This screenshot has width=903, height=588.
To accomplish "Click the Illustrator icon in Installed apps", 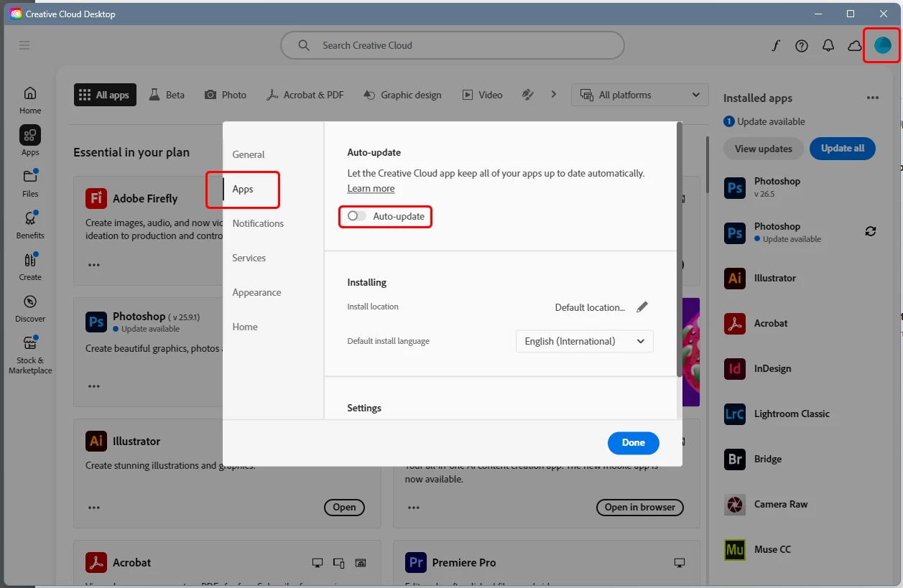I will click(735, 279).
